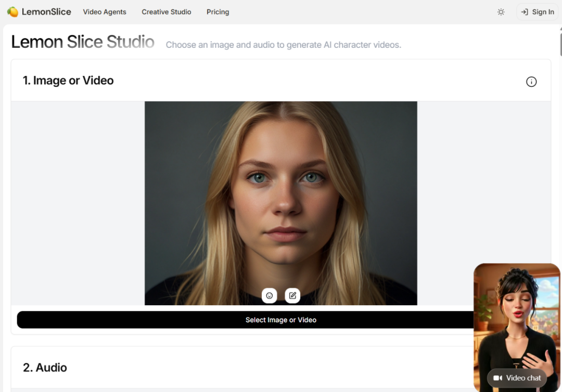Click the Lemon Slice Studio title
The image size is (562, 392).
83,42
